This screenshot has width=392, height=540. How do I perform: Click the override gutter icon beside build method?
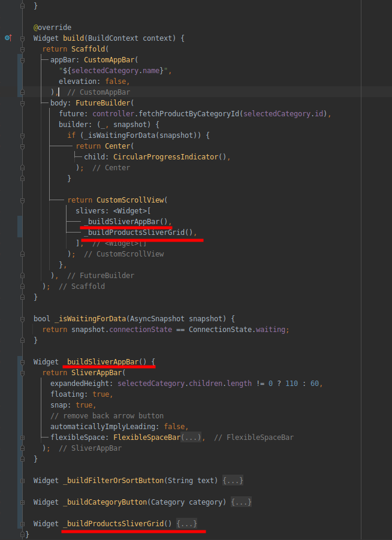(x=8, y=38)
